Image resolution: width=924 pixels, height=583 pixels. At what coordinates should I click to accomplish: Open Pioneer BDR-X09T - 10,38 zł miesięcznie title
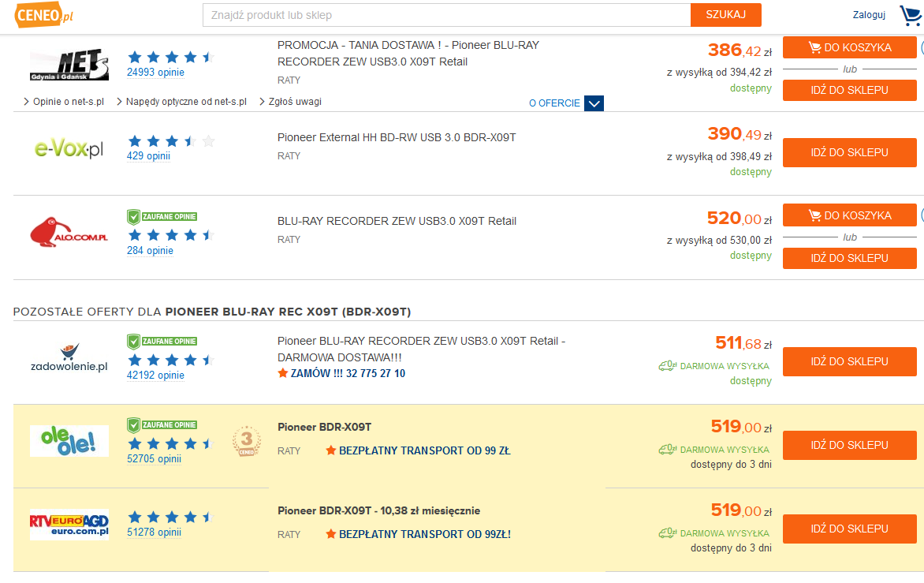(379, 510)
